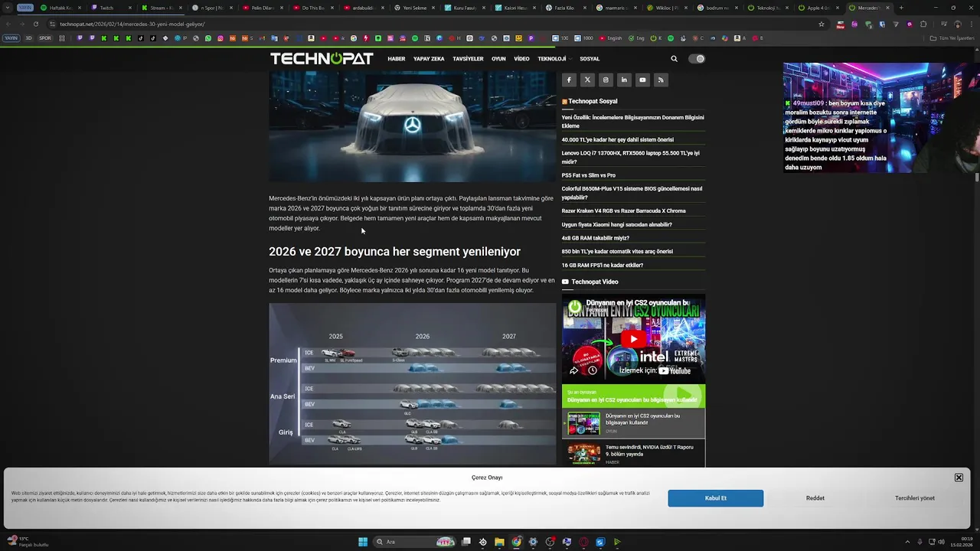Open the SPOR bookmark folder
This screenshot has width=980, height=551.
point(45,37)
